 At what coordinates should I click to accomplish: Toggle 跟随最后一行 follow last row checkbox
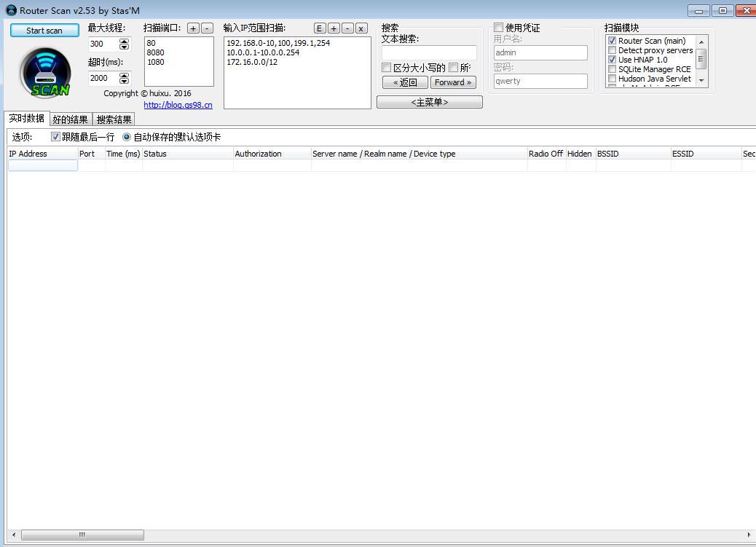55,137
